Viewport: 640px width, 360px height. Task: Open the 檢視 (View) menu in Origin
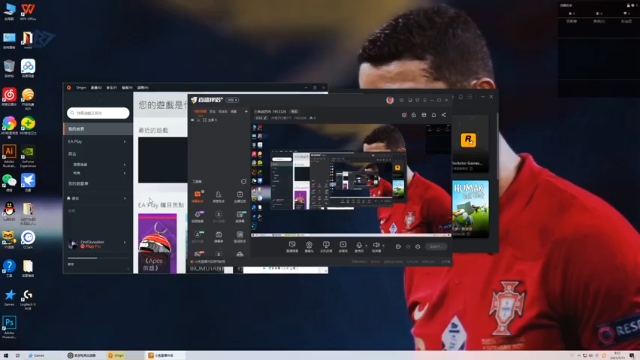(127, 87)
